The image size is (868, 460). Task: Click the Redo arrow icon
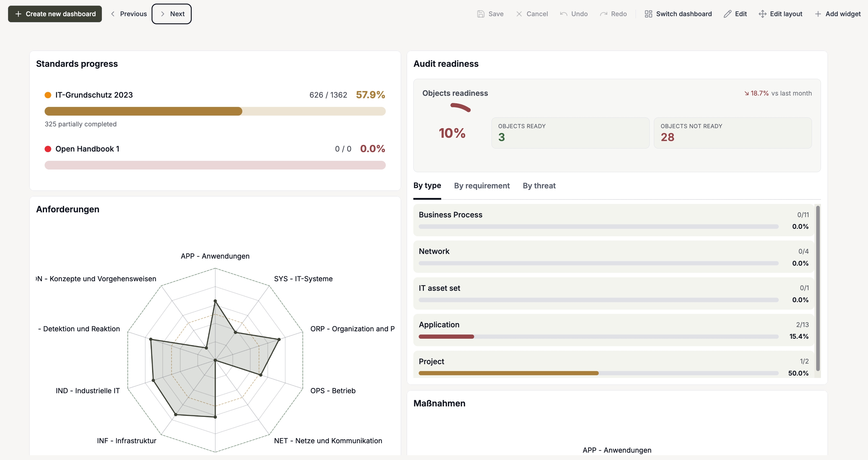pos(604,14)
